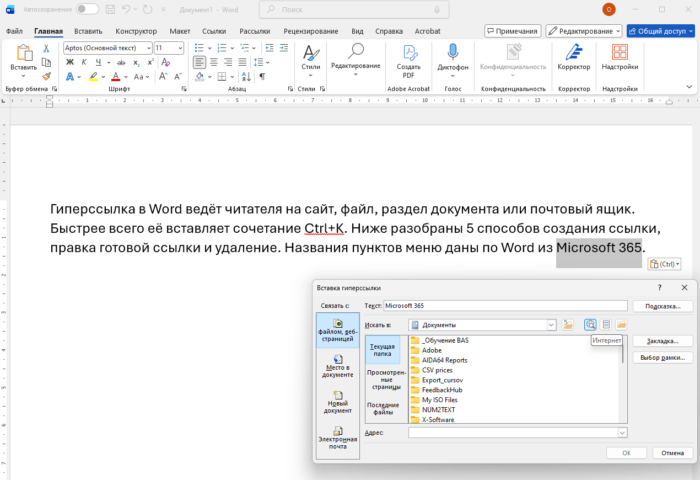Switch to the Конструктор tab
This screenshot has width=700, height=480.
(x=136, y=31)
